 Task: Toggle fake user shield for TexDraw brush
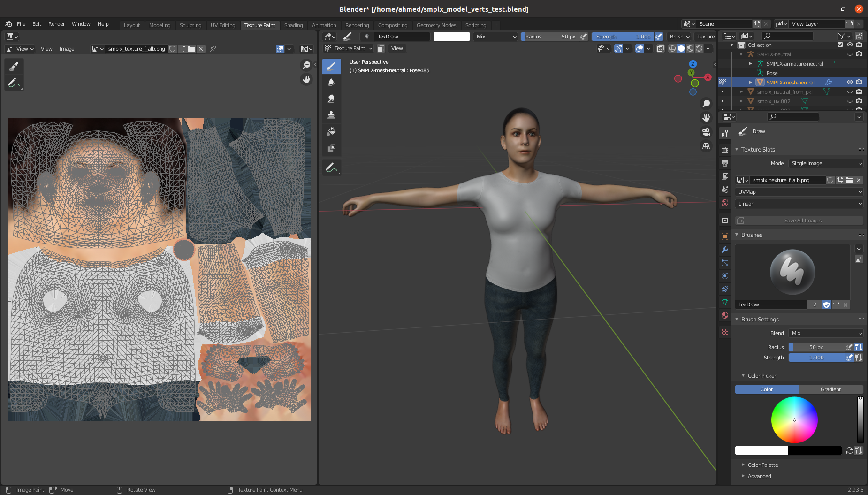827,305
